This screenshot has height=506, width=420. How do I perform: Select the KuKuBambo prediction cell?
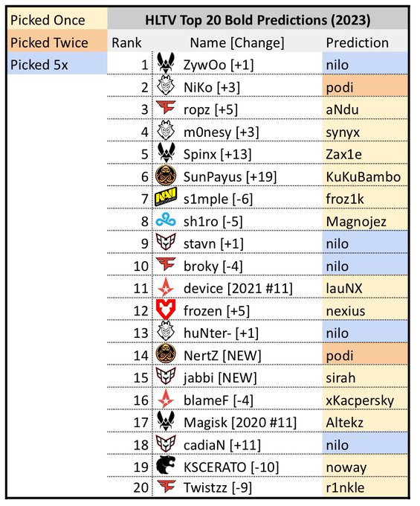tap(365, 176)
